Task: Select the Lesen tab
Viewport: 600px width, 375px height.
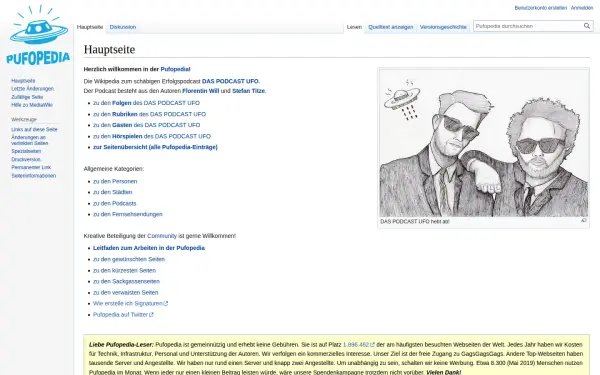Action: 354,27
